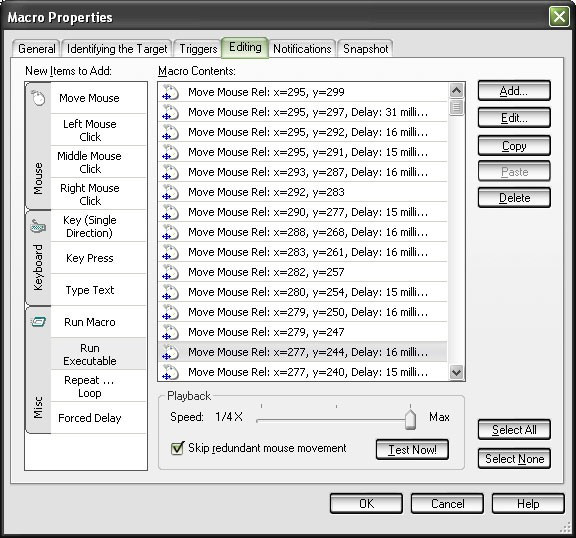This screenshot has width=576, height=538.
Task: Select Middle Mouse Click item
Action: click(x=98, y=162)
